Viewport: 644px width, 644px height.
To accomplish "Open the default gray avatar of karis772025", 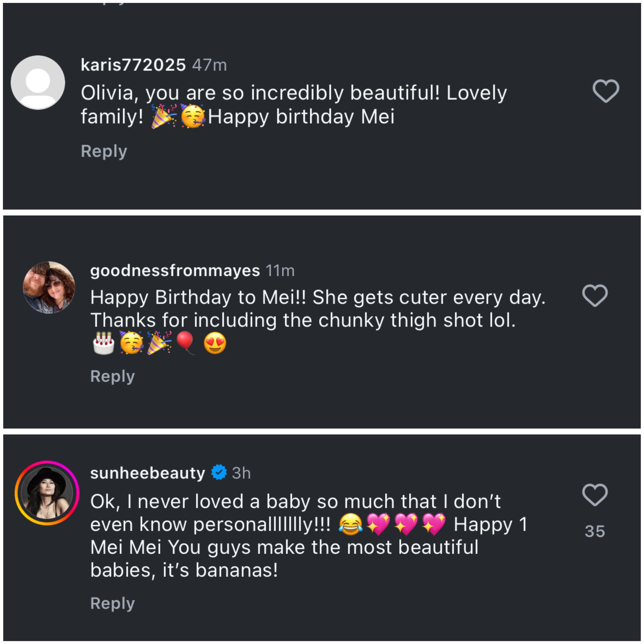I will pos(38,83).
